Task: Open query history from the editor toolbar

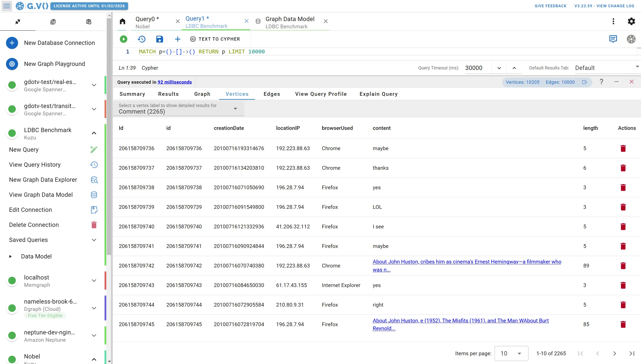Action: coord(142,39)
